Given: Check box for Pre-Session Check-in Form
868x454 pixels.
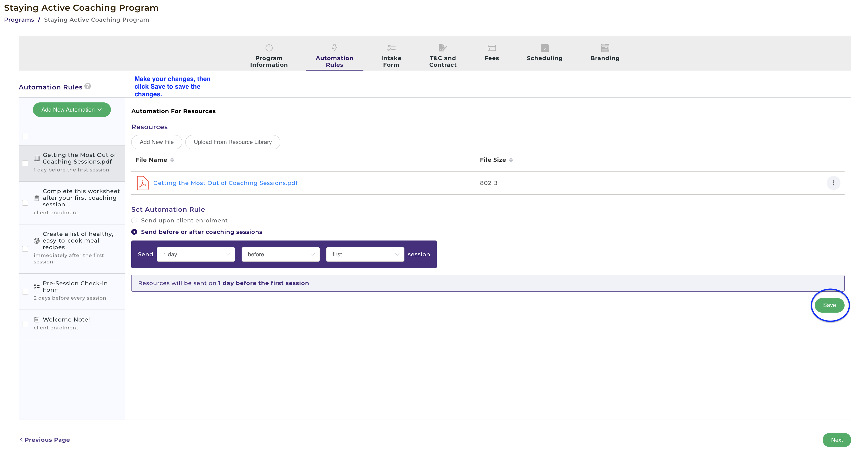Looking at the screenshot, I should pos(25,292).
